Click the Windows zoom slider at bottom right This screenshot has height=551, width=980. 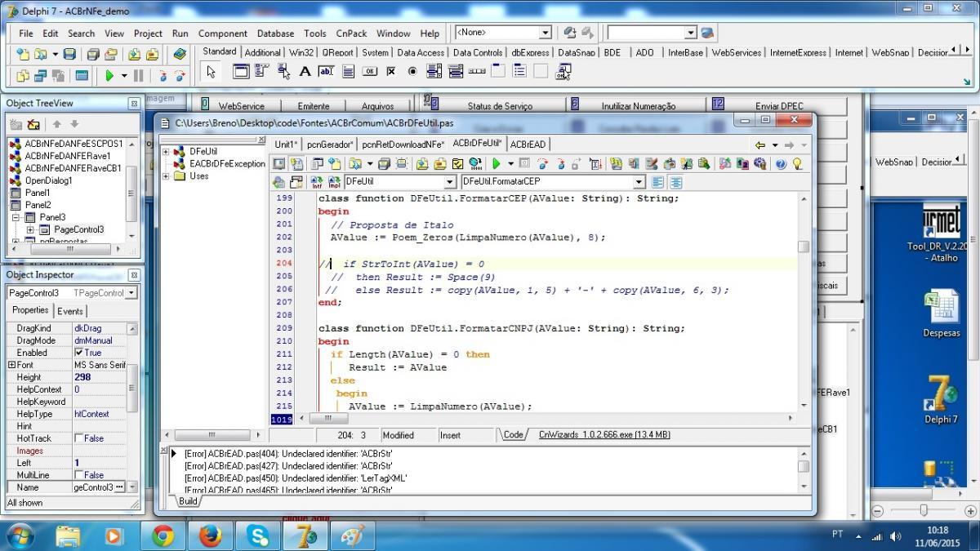pyautogui.click(x=924, y=510)
